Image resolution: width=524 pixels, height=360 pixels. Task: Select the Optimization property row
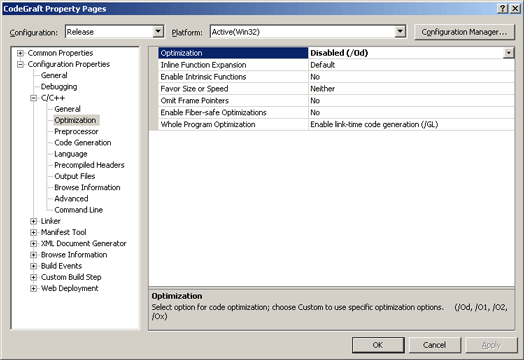tap(233, 53)
